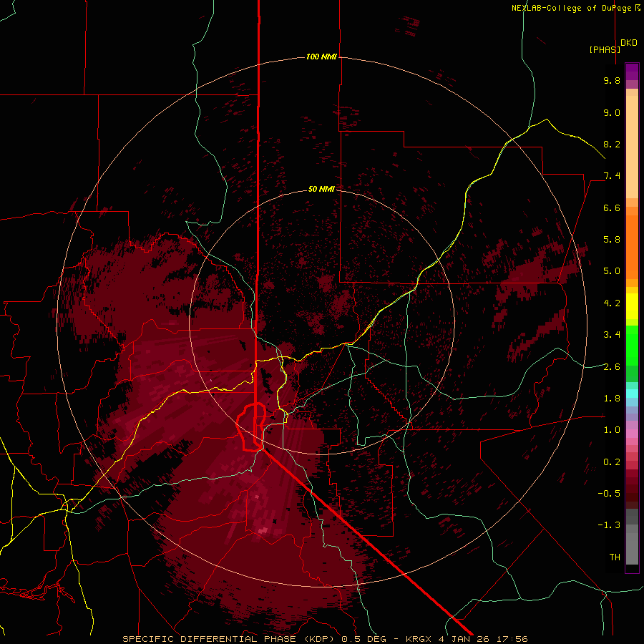Click the 8.2 scale value
The image size is (644, 644).
click(x=612, y=144)
